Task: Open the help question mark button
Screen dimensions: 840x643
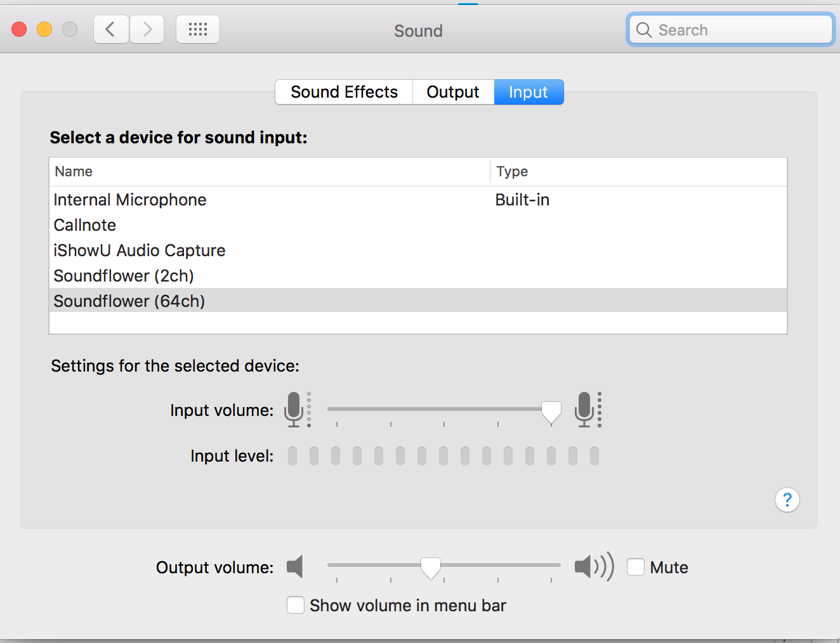Action: 787,500
